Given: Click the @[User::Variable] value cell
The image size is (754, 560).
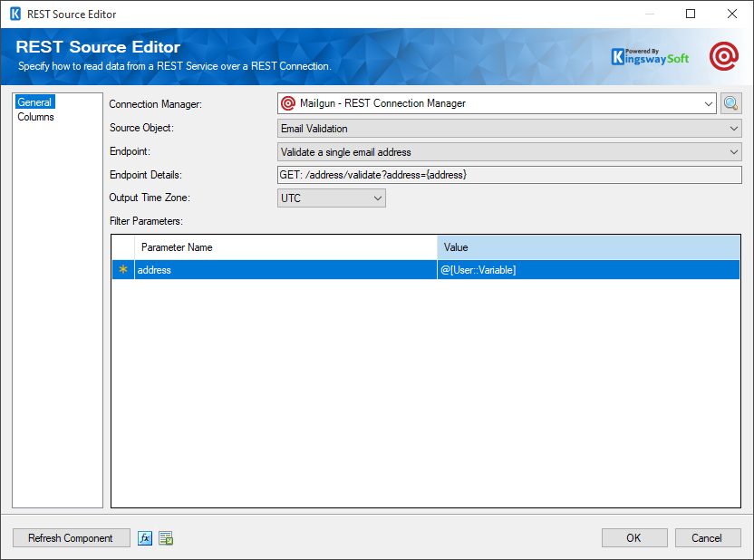Looking at the screenshot, I should [x=588, y=270].
